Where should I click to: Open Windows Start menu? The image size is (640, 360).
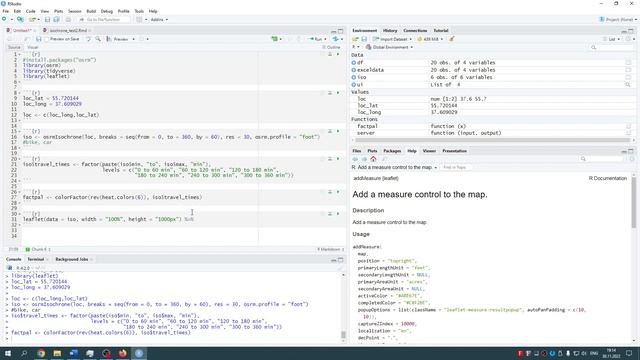tap(8, 353)
